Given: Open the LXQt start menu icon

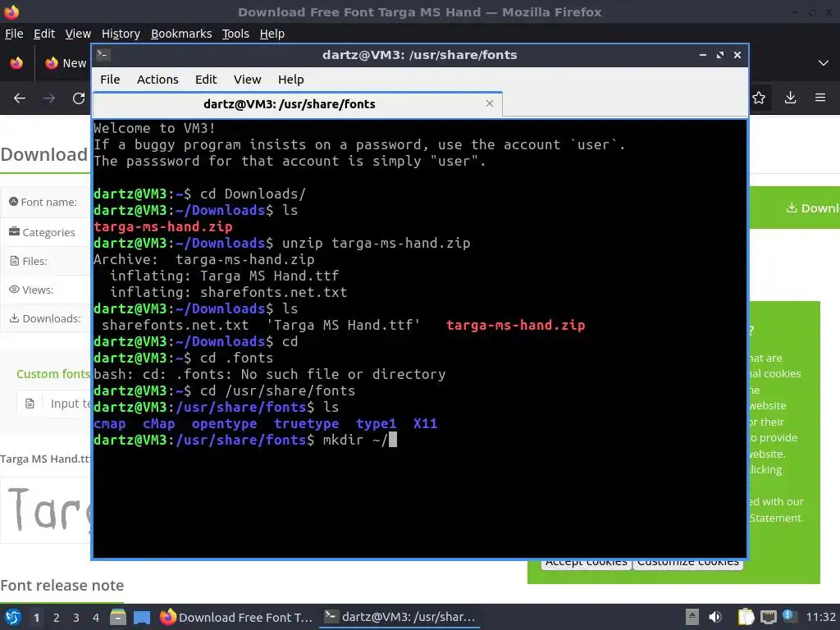Looking at the screenshot, I should 13,617.
